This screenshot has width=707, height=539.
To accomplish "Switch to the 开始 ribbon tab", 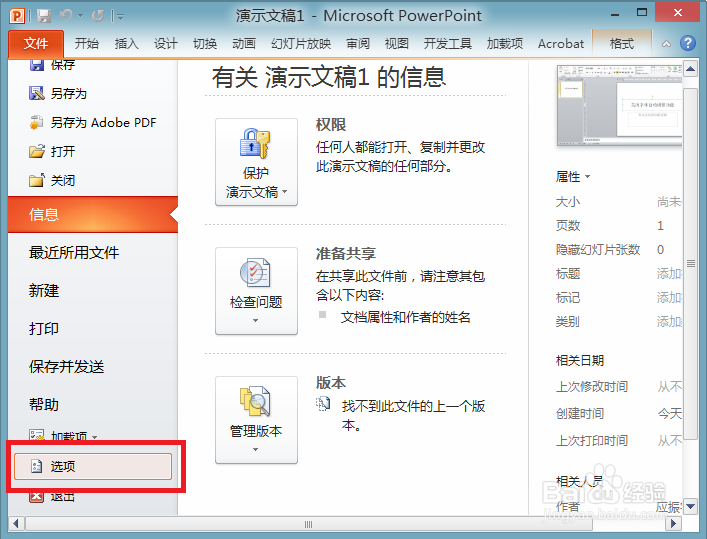I will pos(87,44).
